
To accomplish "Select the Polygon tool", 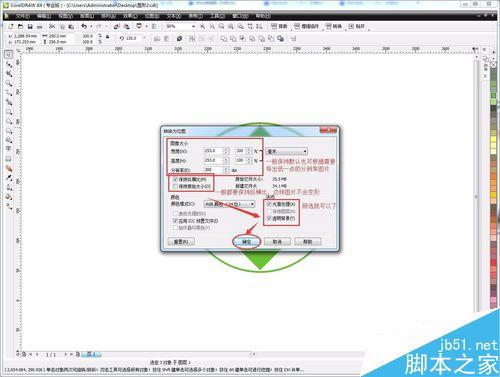I will 9,131.
